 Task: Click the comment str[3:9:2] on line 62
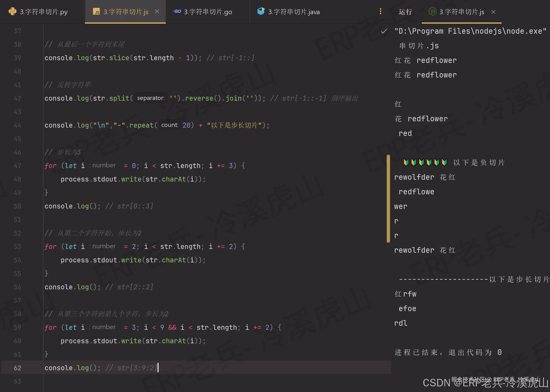[x=131, y=368]
